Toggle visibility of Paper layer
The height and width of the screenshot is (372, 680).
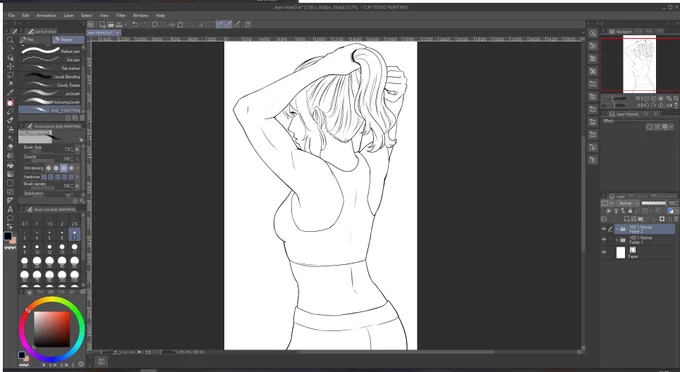pyautogui.click(x=604, y=252)
